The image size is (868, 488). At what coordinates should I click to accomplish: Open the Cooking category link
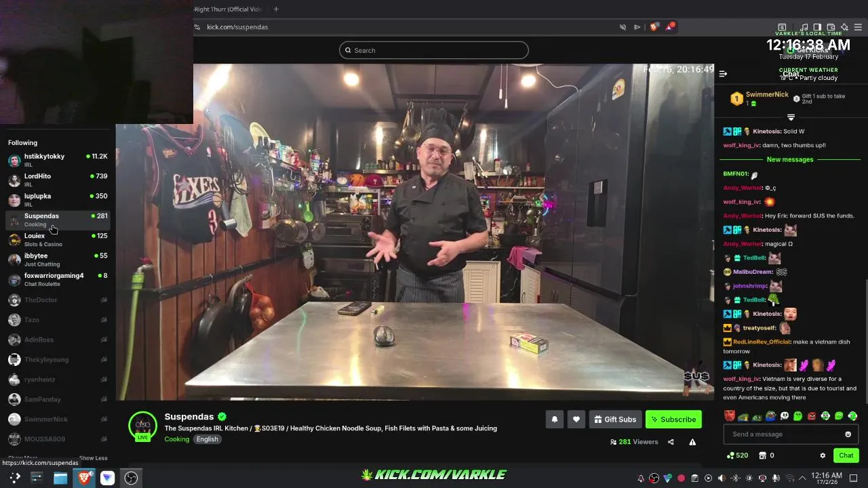click(177, 439)
